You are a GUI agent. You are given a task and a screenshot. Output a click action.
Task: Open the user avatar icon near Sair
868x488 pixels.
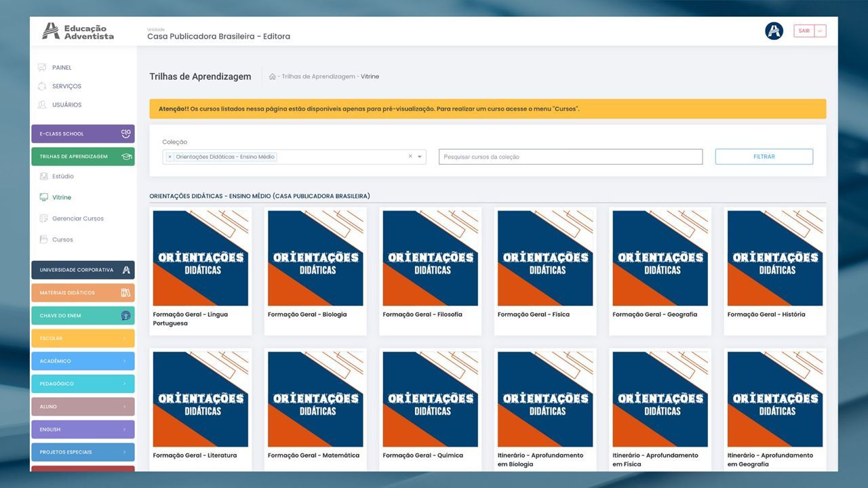tap(774, 31)
